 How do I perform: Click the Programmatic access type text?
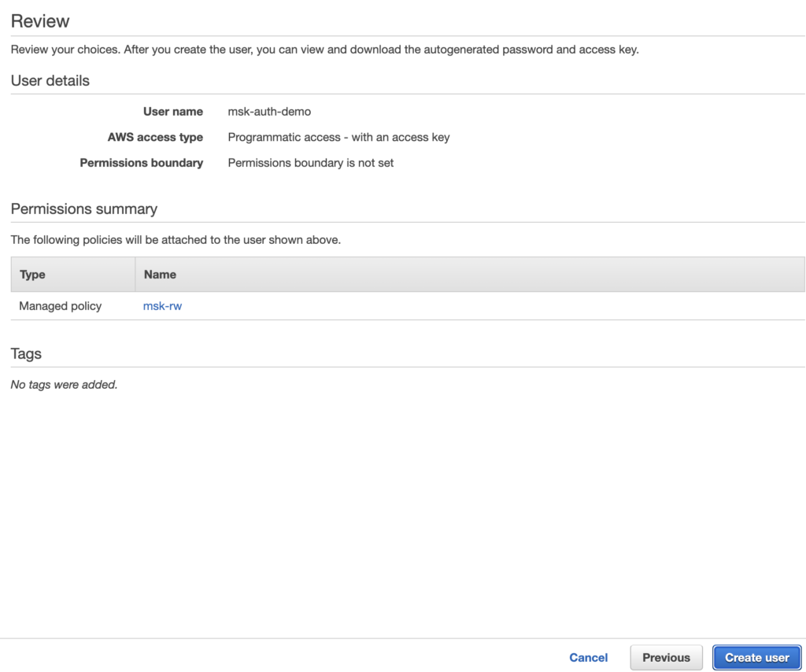coord(338,137)
